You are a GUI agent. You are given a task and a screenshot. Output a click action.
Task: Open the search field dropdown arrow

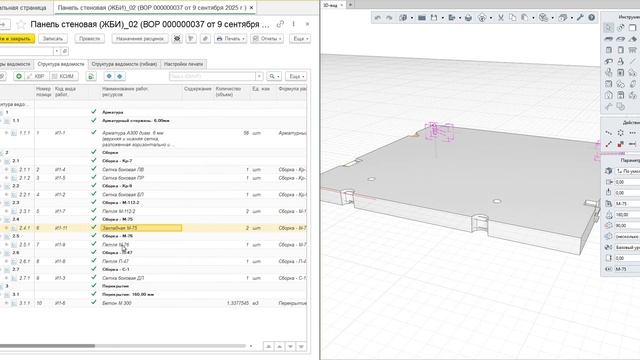(x=259, y=76)
